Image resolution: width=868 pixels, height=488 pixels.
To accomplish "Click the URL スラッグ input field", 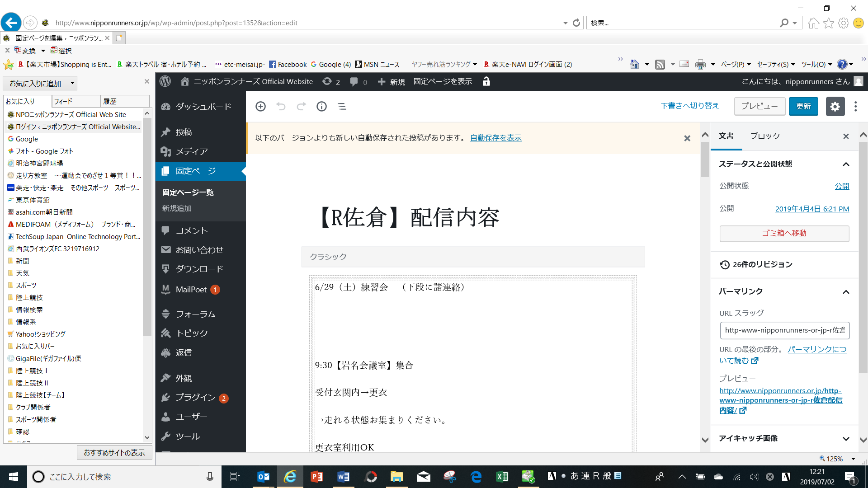I will tap(784, 330).
